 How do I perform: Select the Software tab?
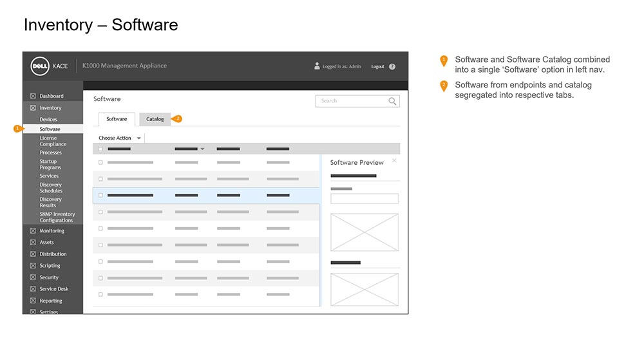tap(117, 119)
